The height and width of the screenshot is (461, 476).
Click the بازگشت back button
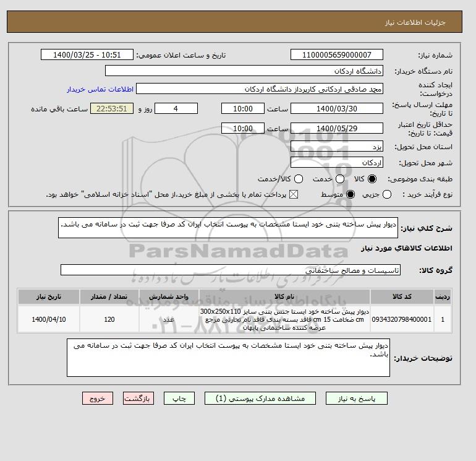click(138, 399)
